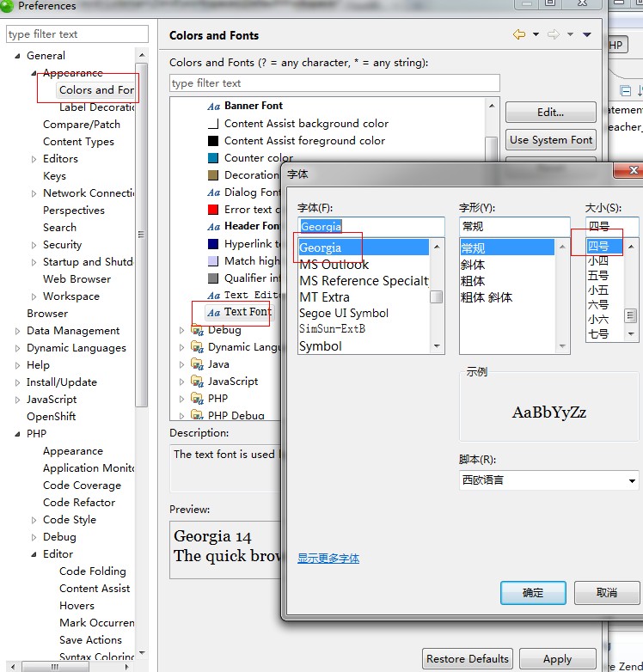643x672 pixels.
Task: Click Restore Defaults button
Action: pyautogui.click(x=468, y=659)
